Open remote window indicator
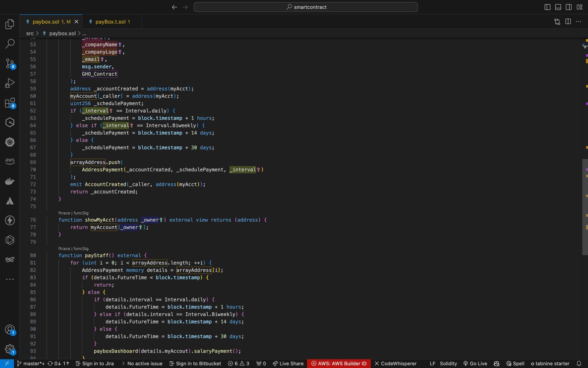Screen dimensions: 588x368 pyautogui.click(x=7, y=364)
